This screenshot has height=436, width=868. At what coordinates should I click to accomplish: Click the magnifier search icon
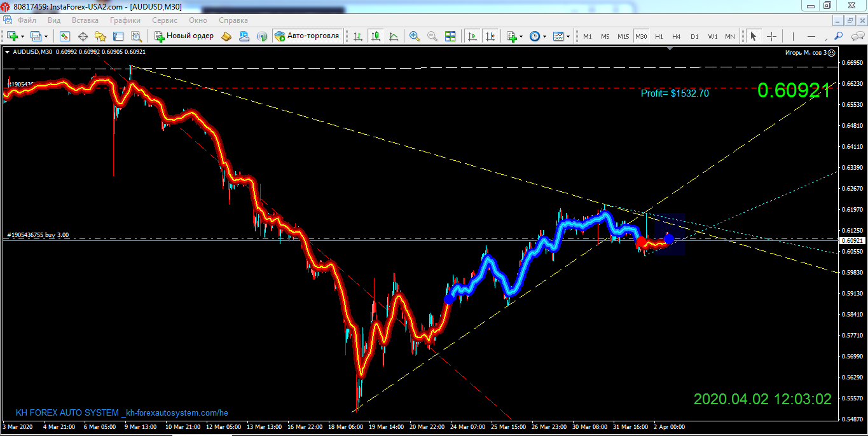(839, 36)
